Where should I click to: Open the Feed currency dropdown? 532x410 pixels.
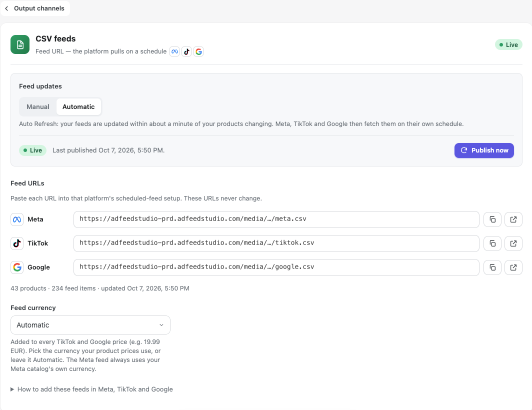click(x=90, y=325)
